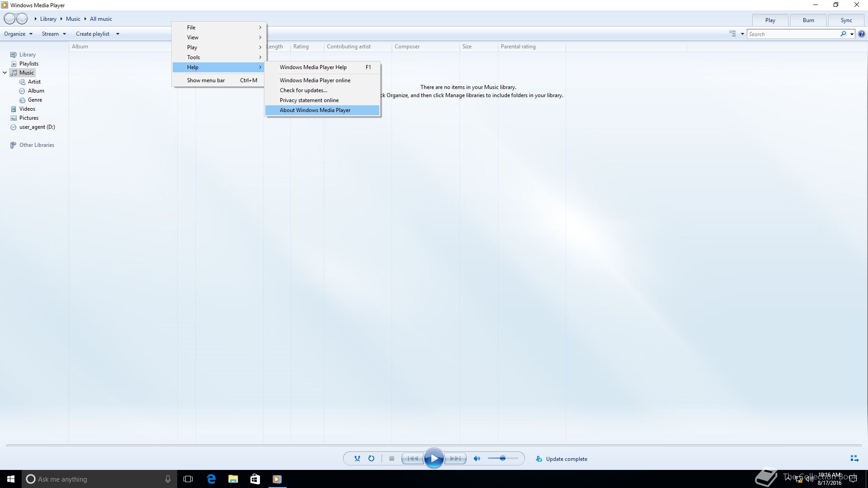Select user_agent (D:) drive
Image resolution: width=868 pixels, height=488 pixels.
point(37,127)
